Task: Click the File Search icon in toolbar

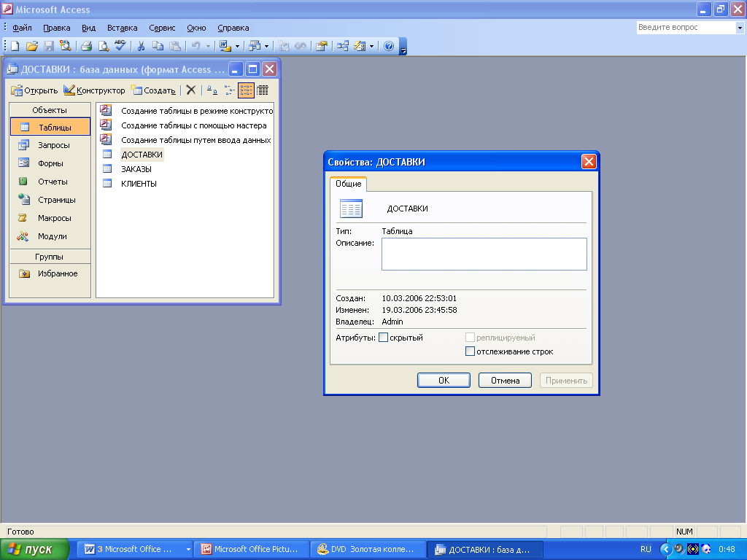Action: click(65, 46)
